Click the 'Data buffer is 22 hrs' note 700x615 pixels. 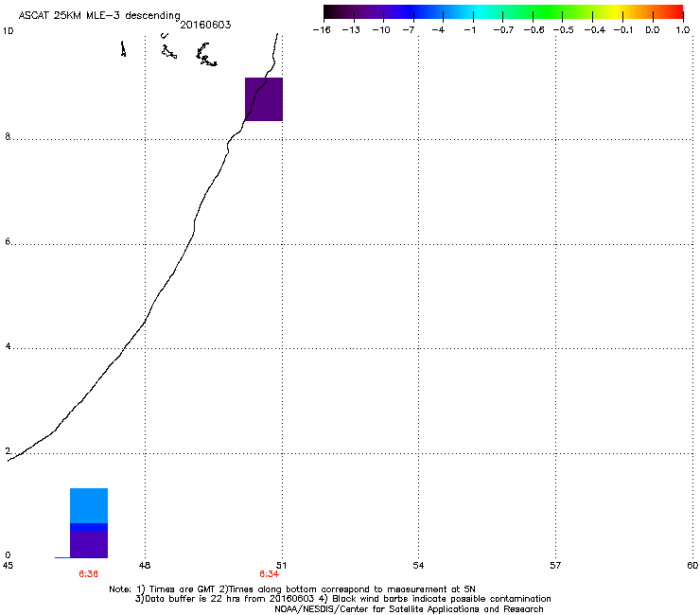click(x=342, y=599)
